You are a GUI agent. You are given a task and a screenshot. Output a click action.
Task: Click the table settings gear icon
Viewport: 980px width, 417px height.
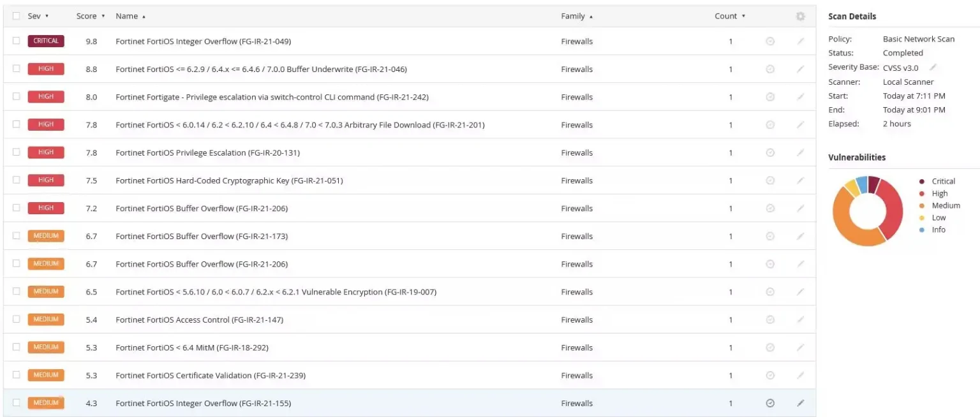click(800, 17)
